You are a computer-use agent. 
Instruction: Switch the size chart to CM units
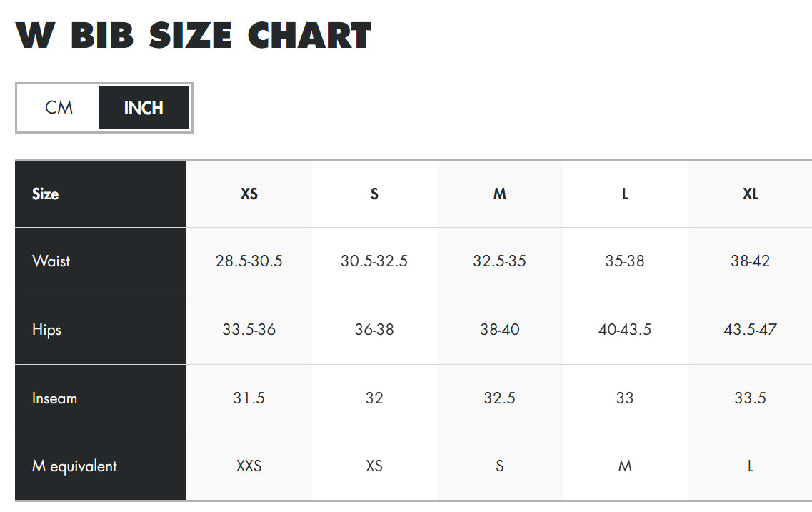coord(59,108)
